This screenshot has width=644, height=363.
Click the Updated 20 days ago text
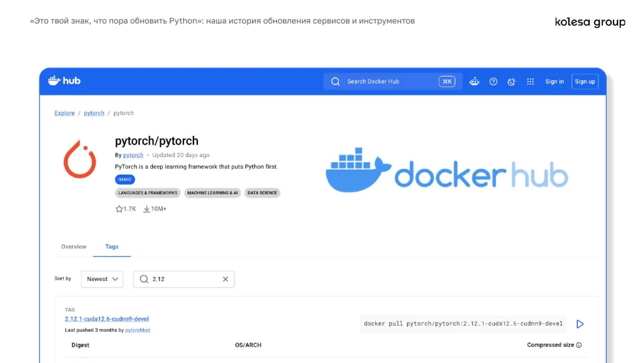pyautogui.click(x=181, y=155)
